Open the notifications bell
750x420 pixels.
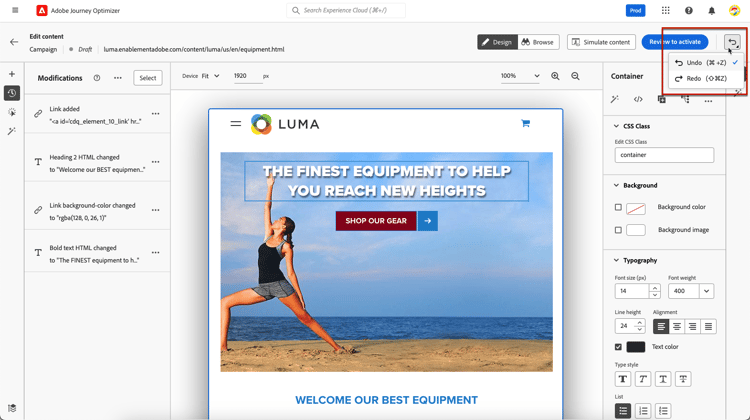(x=711, y=11)
